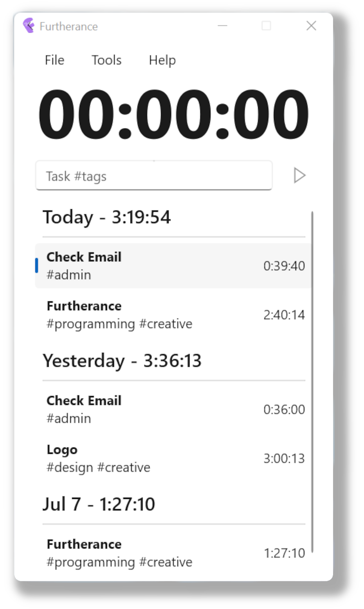This screenshot has width=364, height=609.
Task: Focus the Task #tags input field
Action: point(154,176)
